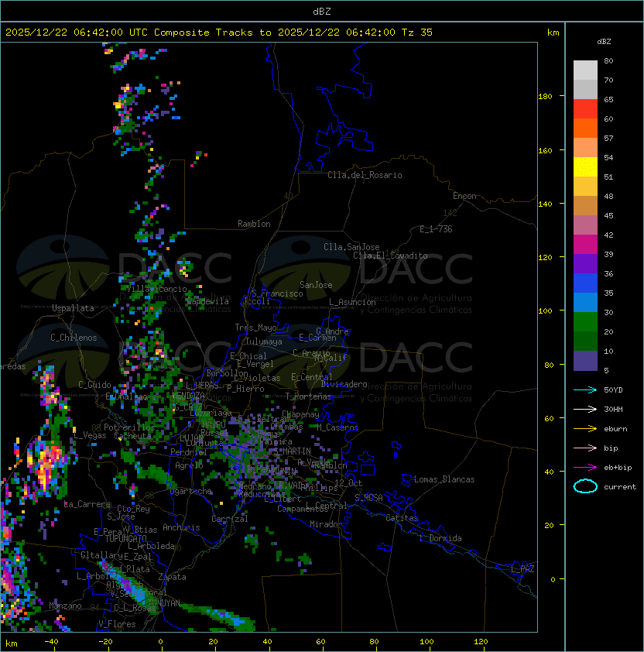
Task: Pick the light gray top swatch of scale
Action: click(585, 70)
